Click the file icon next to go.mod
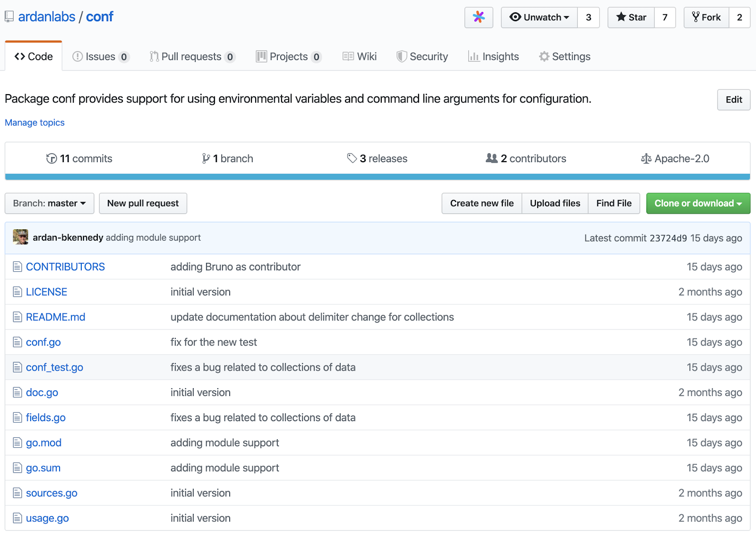756x537 pixels. (17, 442)
